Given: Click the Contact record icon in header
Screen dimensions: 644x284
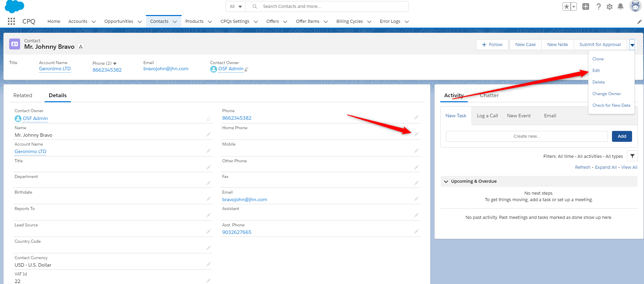Looking at the screenshot, I should (15, 44).
